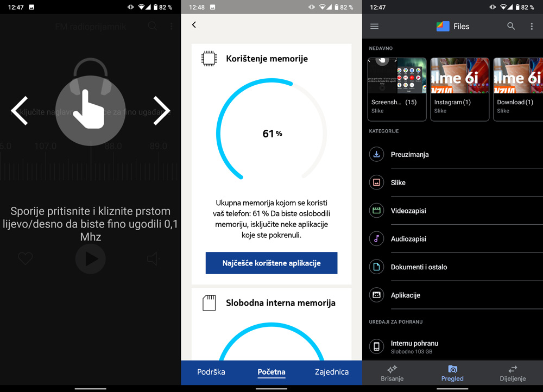The width and height of the screenshot is (543, 392).
Task: Go back with the arrow in memory screen
Action: click(194, 24)
